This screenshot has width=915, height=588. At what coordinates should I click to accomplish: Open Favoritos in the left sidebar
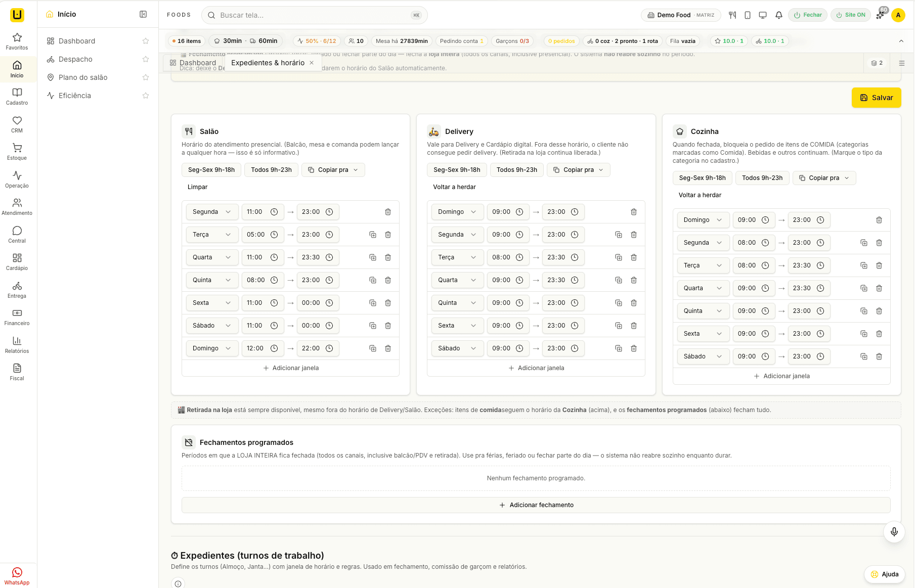(x=17, y=41)
